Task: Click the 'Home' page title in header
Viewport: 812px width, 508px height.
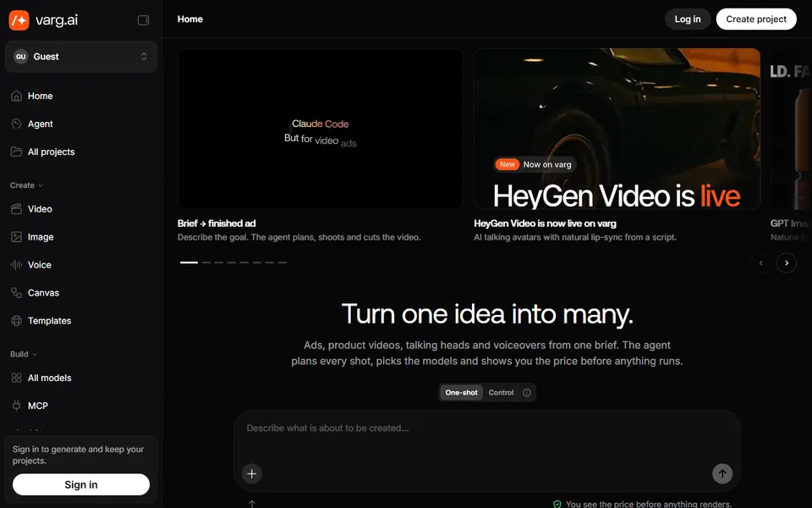Action: pyautogui.click(x=190, y=19)
